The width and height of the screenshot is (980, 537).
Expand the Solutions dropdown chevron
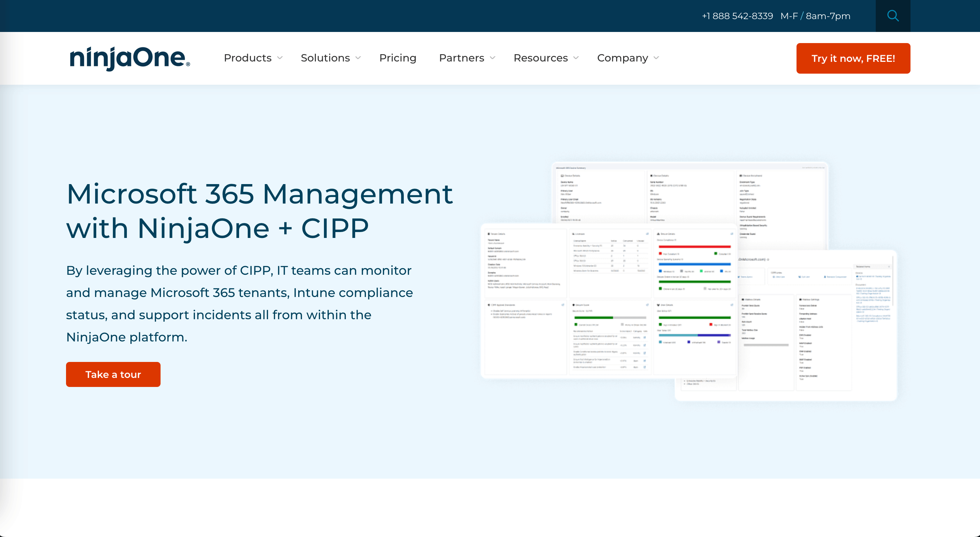(x=358, y=58)
